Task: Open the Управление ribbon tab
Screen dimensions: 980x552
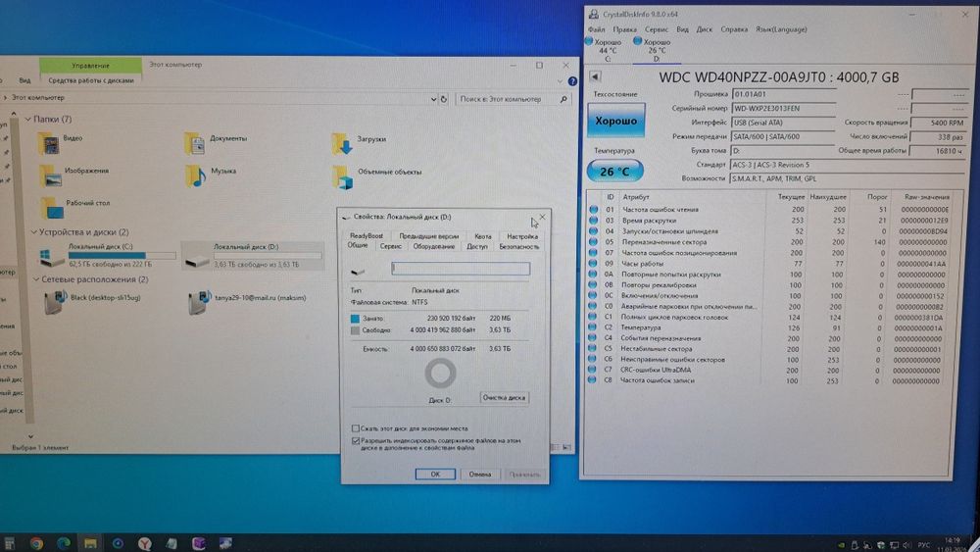Action: (x=90, y=65)
